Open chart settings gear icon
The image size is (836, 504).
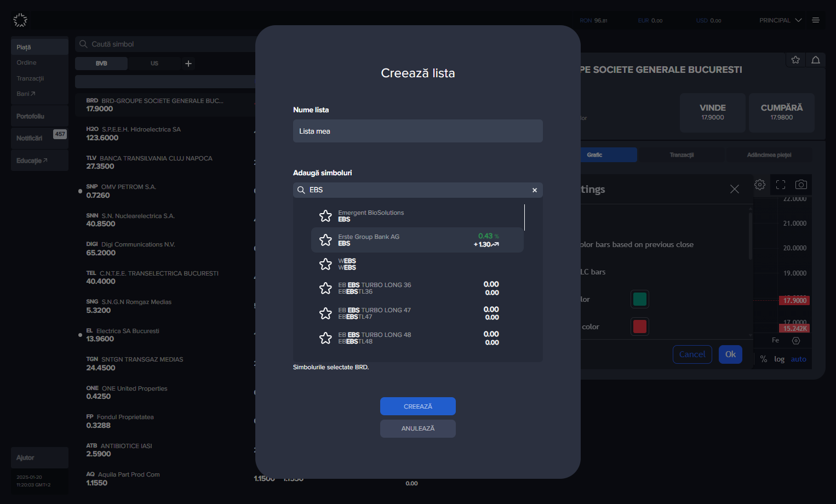point(760,185)
